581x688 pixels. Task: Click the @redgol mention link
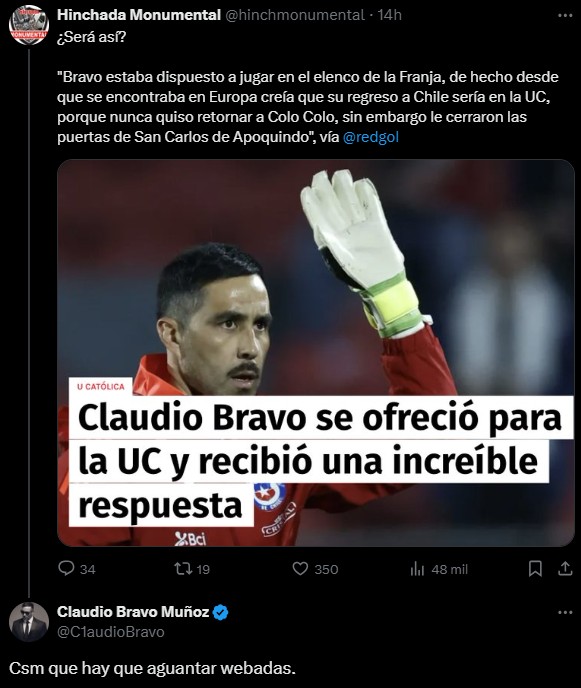tap(370, 137)
